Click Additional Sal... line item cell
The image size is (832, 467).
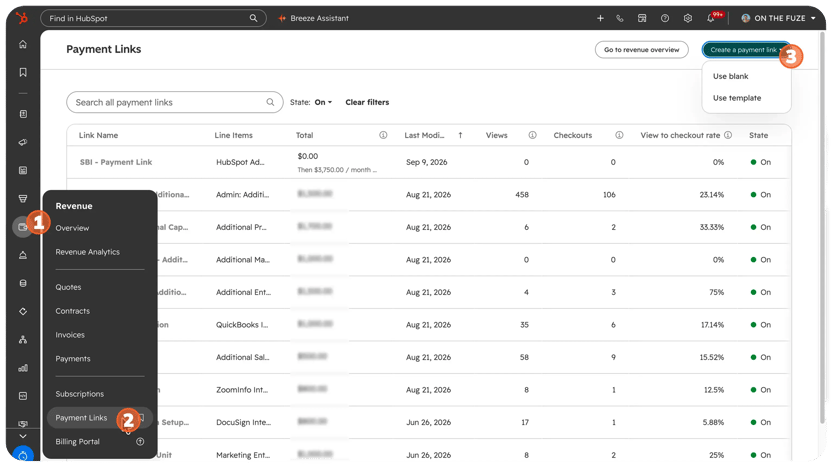[x=242, y=358]
